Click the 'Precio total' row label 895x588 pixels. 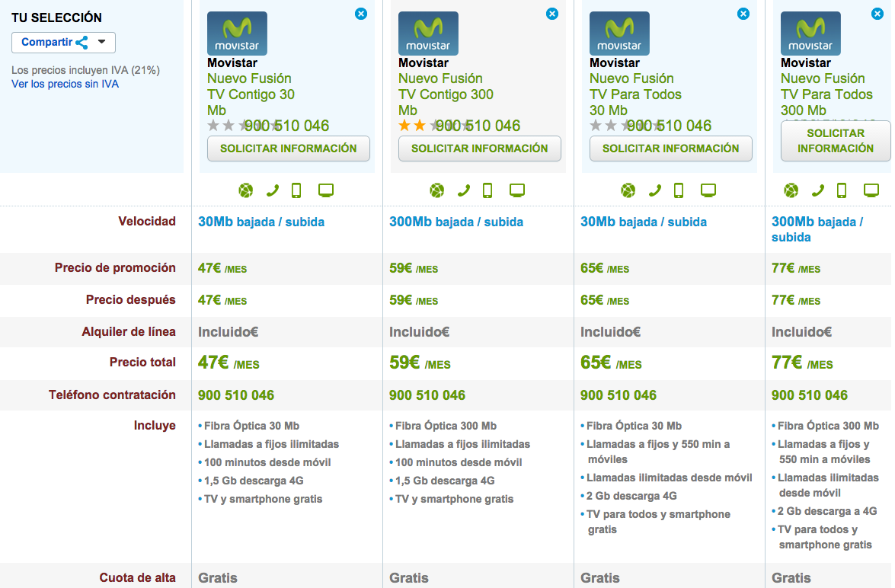[x=142, y=362]
